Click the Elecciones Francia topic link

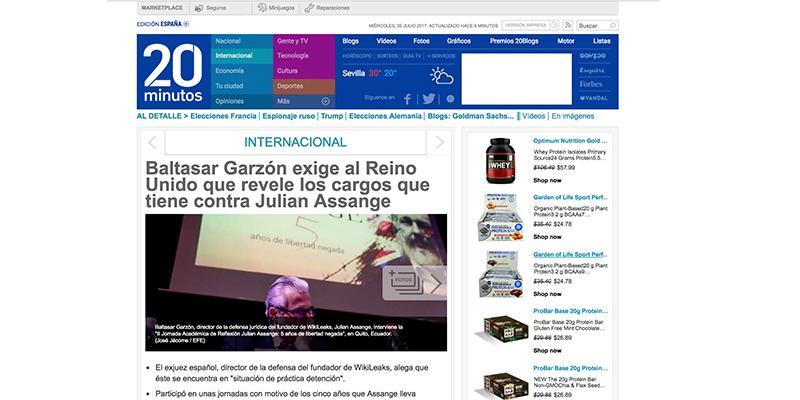click(223, 117)
